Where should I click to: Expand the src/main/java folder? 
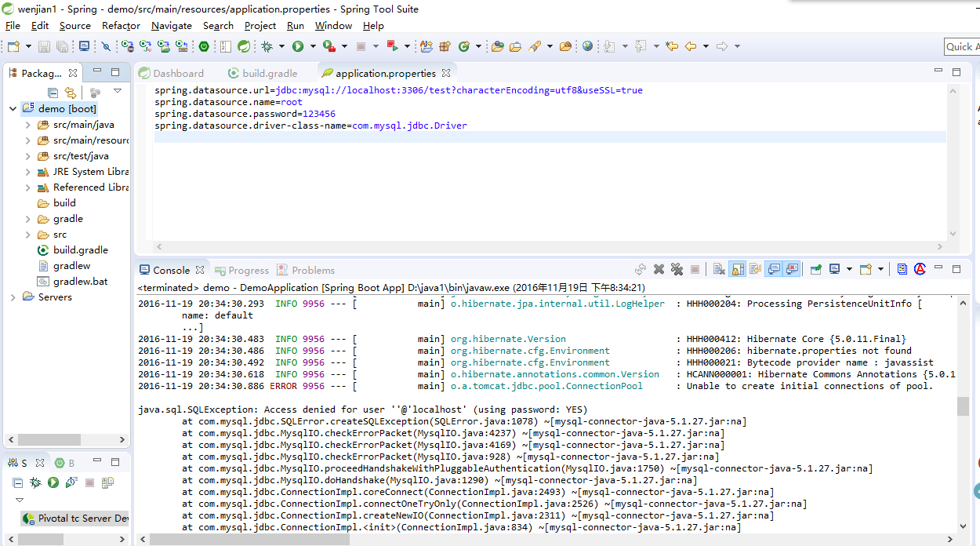27,125
